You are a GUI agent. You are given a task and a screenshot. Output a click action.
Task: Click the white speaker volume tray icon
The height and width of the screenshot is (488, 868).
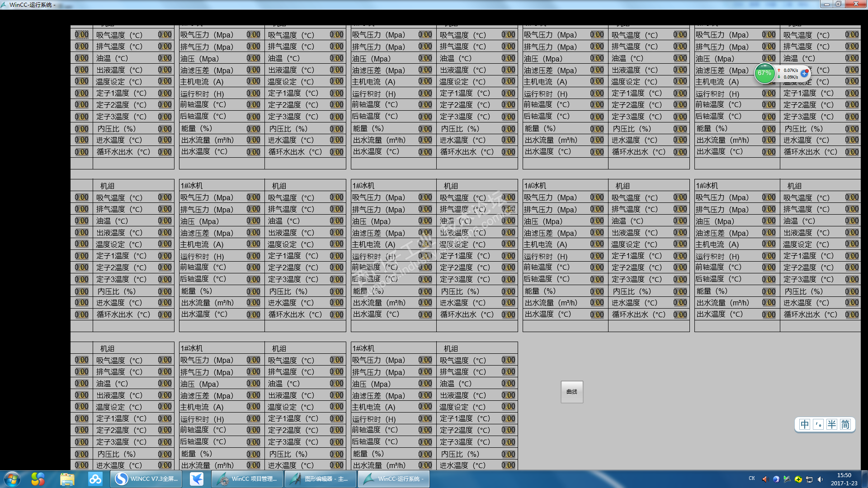(820, 479)
